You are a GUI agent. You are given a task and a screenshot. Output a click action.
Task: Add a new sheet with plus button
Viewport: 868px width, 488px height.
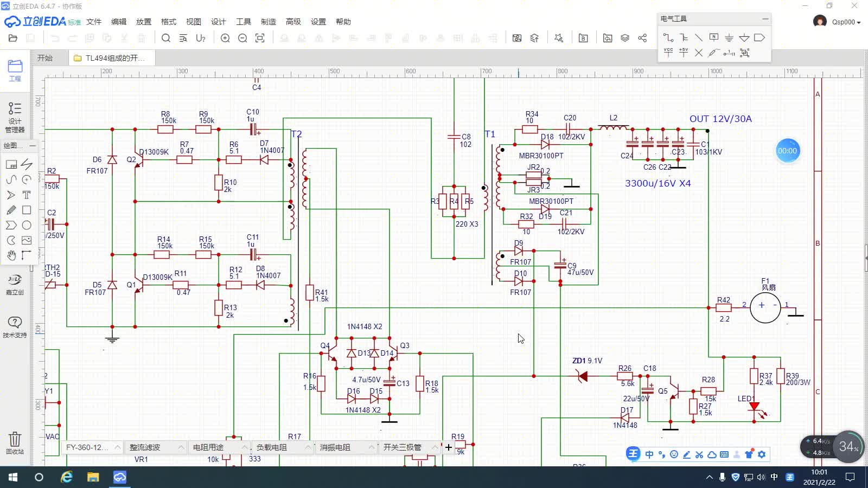tap(449, 447)
